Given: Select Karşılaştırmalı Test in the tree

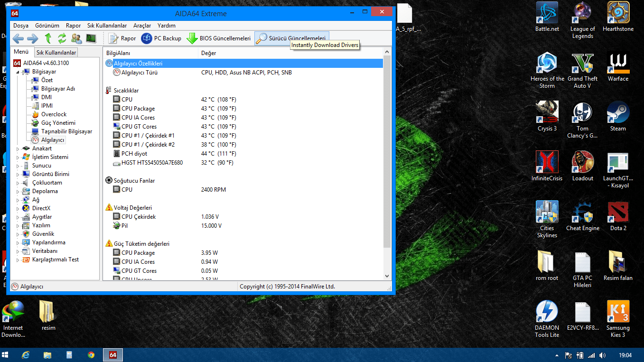Looking at the screenshot, I should click(55, 260).
